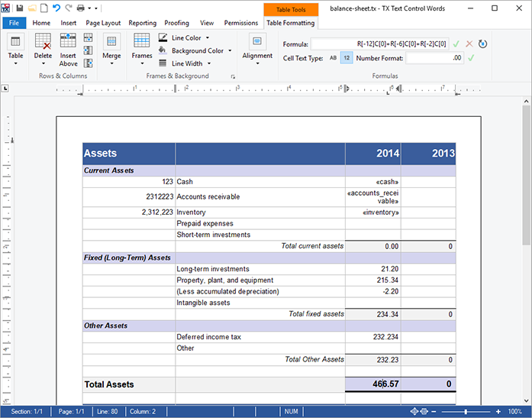Undo the last action
Viewport: 532px width, 418px height.
point(56,8)
